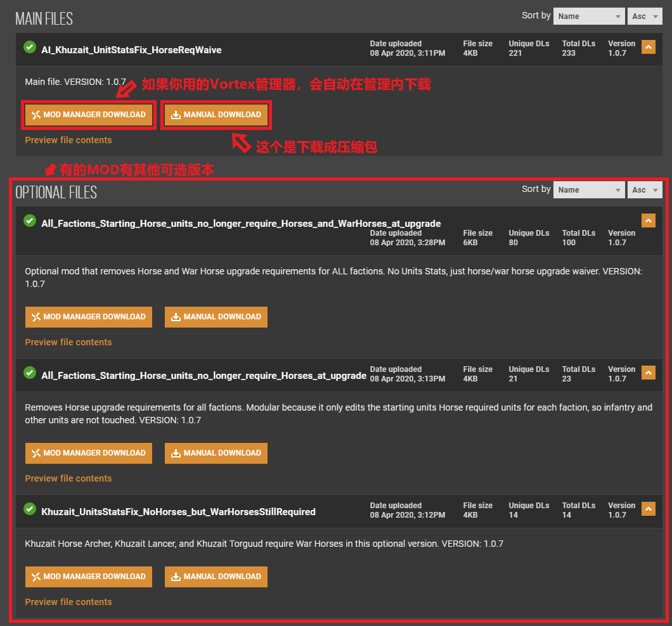Select Khuzait_UnitsStatsFix_NoHorses_but_WarHorsesStillRequired name
This screenshot has height=626, width=672.
tap(178, 512)
